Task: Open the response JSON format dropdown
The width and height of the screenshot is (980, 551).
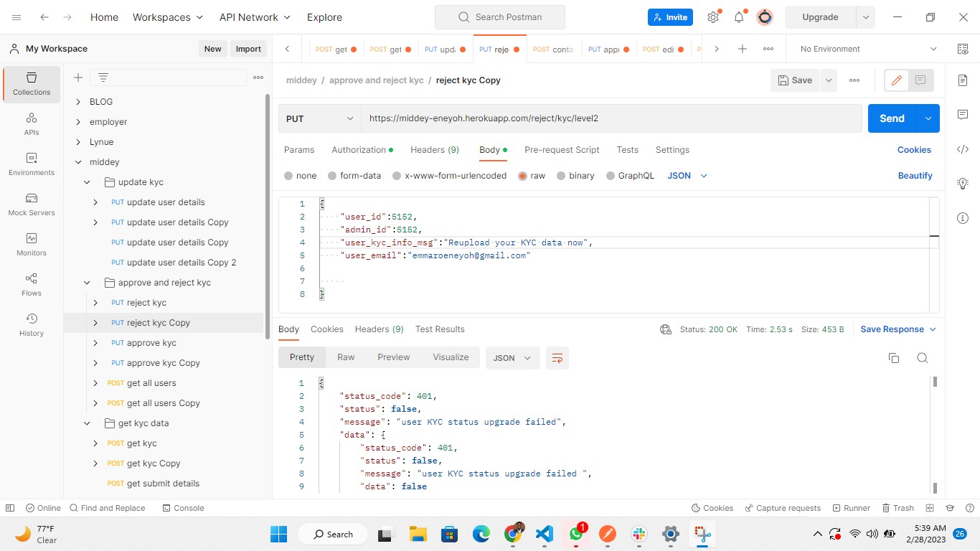Action: click(512, 358)
